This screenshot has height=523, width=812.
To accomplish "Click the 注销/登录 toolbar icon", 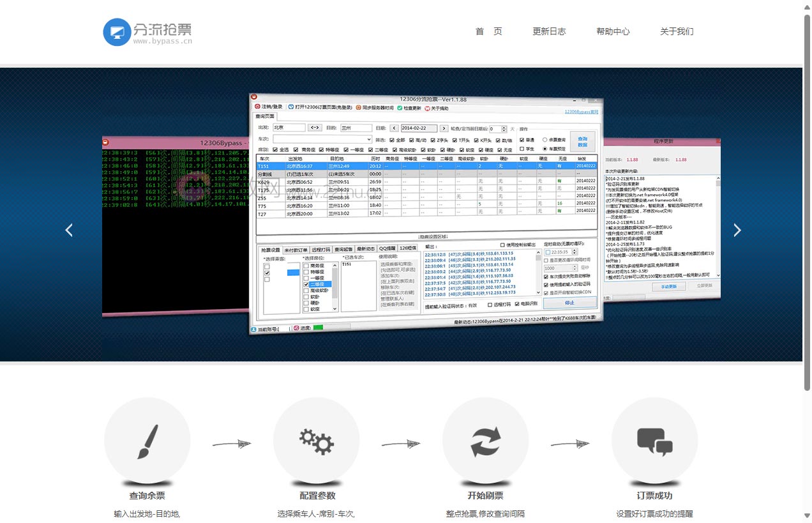I will 258,107.
